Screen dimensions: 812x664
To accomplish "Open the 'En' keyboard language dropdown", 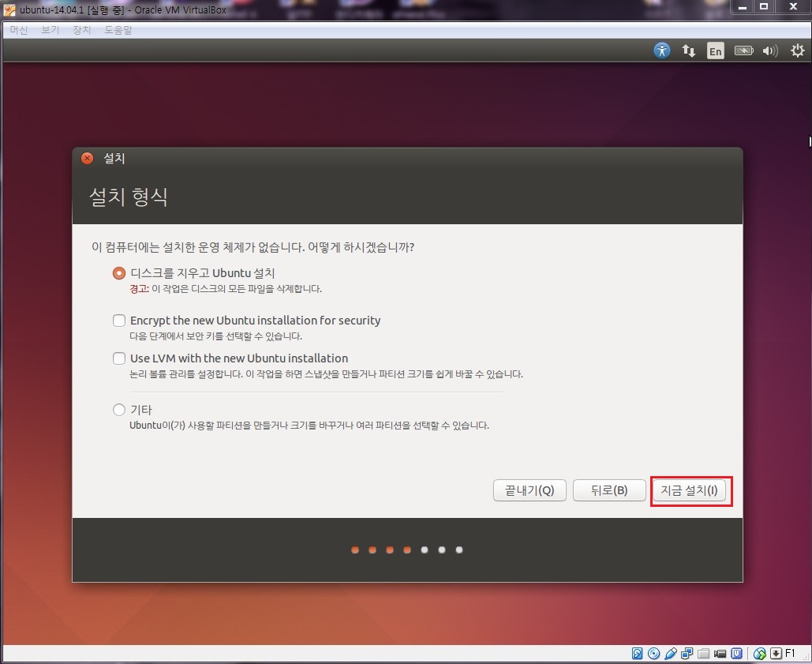I will [715, 51].
